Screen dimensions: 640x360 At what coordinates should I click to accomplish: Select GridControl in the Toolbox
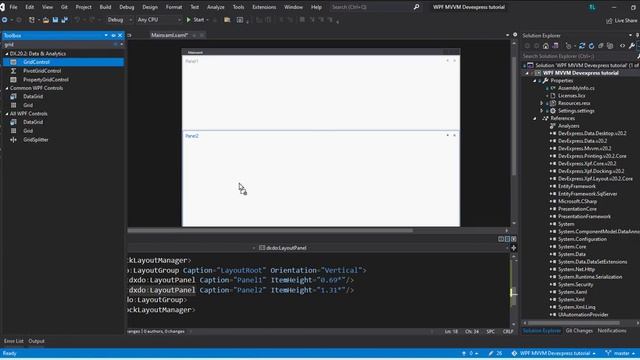coord(63,62)
